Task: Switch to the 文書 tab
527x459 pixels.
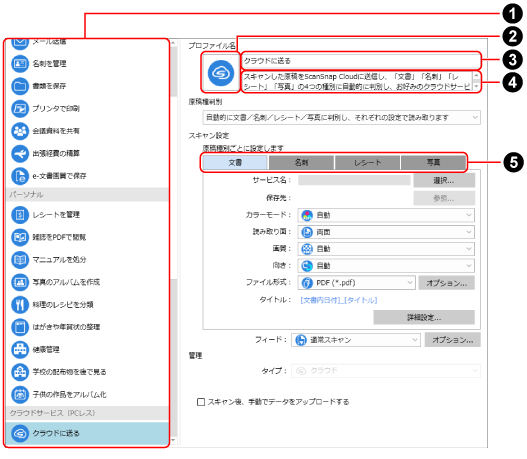Action: [235, 163]
